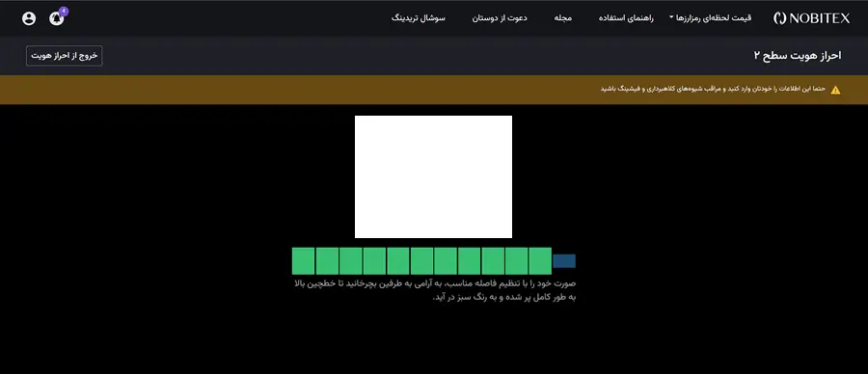This screenshot has width=868, height=374.
Task: Click the white camera preview box
Action: click(433, 176)
